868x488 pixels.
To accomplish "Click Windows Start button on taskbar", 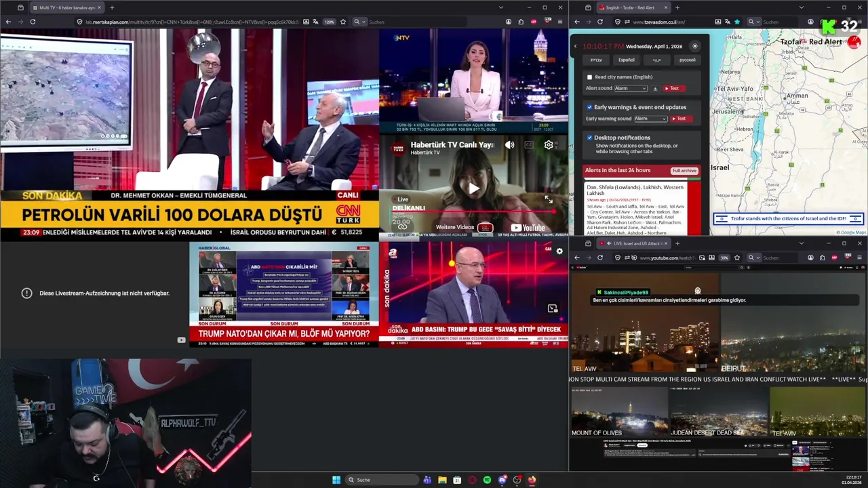I will 336,480.
